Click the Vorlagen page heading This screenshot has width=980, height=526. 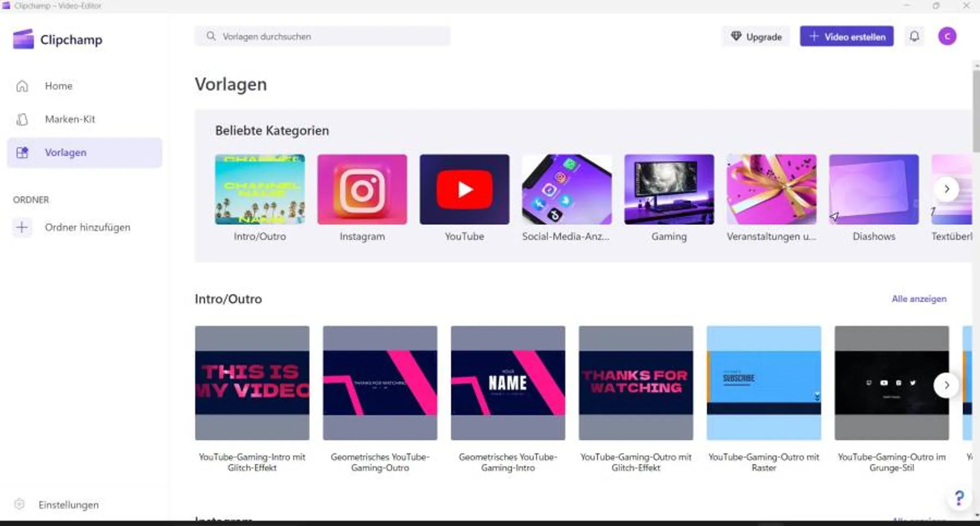point(231,85)
